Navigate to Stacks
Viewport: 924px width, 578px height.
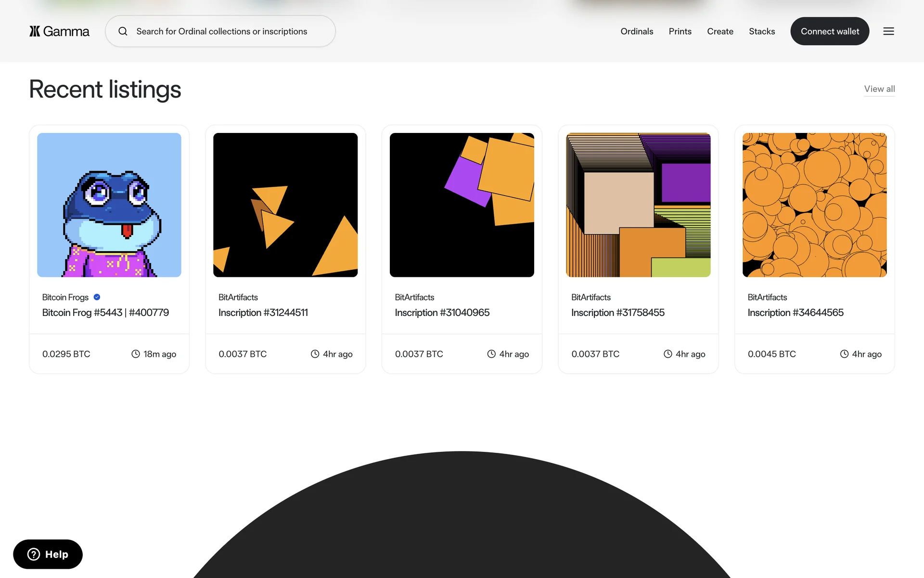tap(762, 31)
